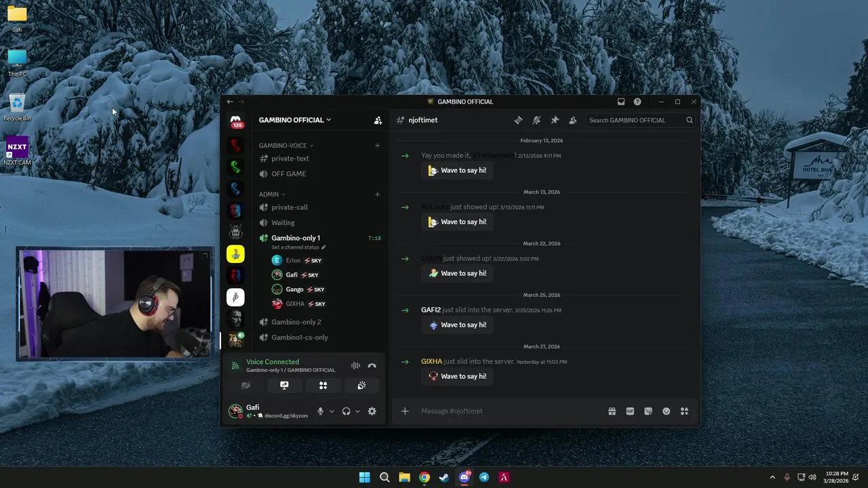Open Steam from taskbar

[444, 477]
